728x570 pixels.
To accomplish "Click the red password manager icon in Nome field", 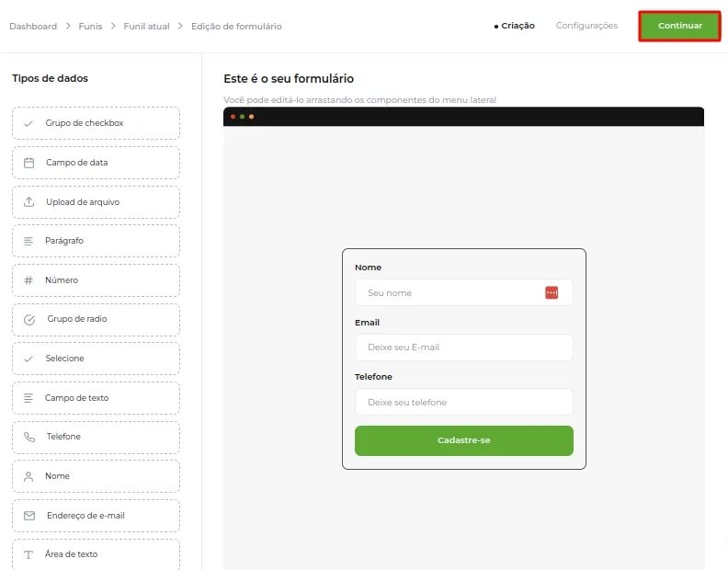I will [552, 292].
